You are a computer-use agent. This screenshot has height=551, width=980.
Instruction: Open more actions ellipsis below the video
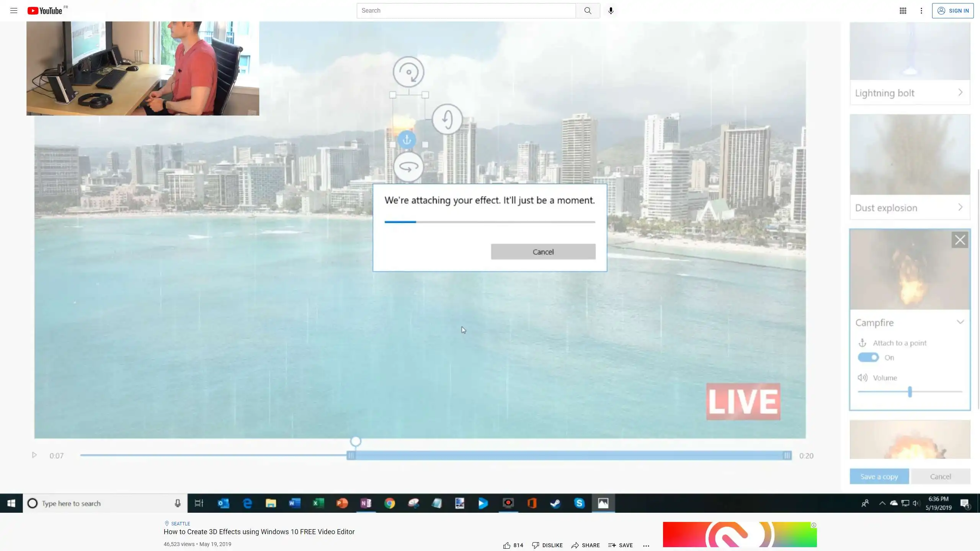click(646, 546)
